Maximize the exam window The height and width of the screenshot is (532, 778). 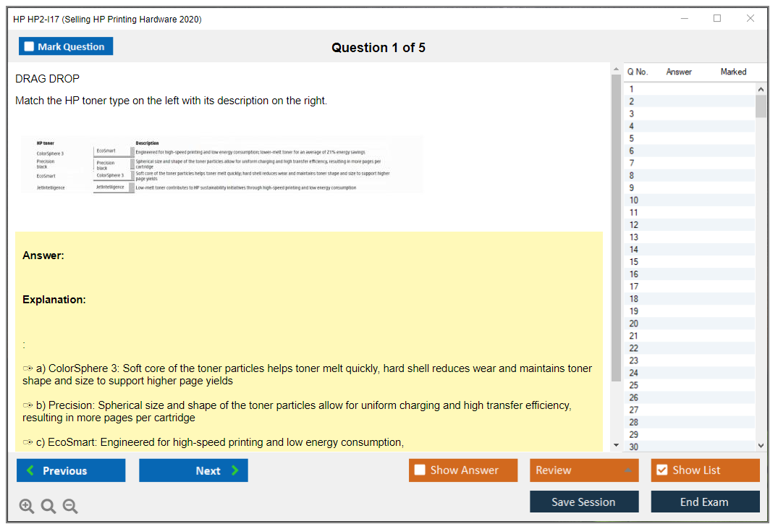pyautogui.click(x=717, y=19)
